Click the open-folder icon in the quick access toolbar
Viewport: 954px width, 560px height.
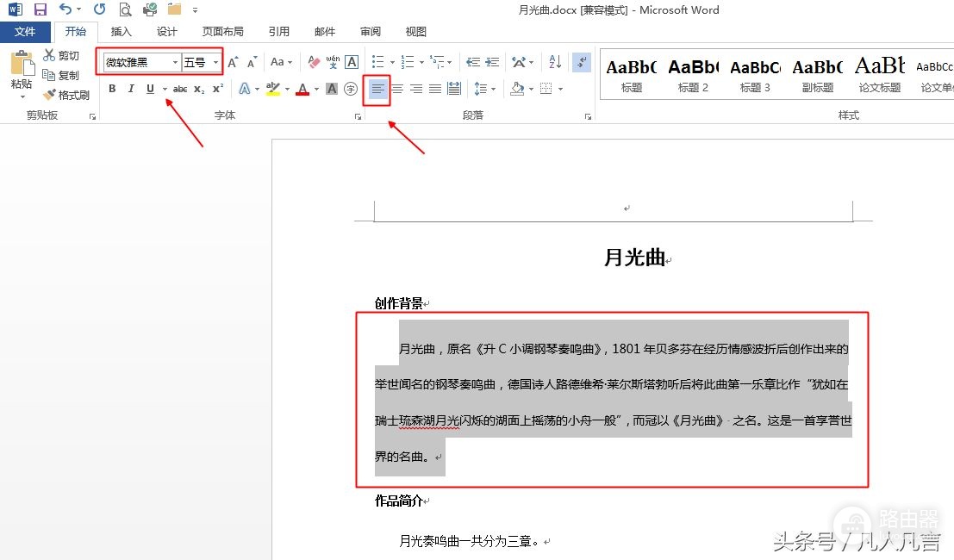pyautogui.click(x=175, y=9)
